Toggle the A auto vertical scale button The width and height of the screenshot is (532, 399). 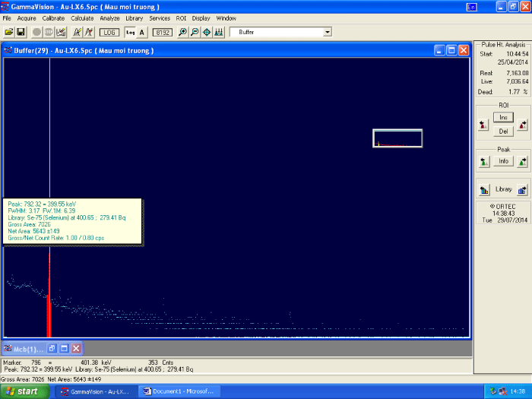tap(142, 32)
